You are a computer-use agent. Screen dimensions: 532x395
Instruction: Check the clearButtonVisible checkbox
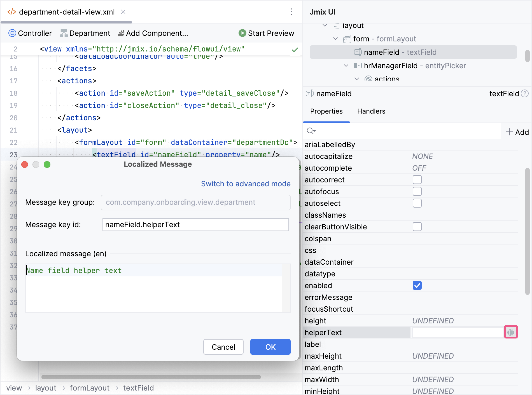coord(417,227)
